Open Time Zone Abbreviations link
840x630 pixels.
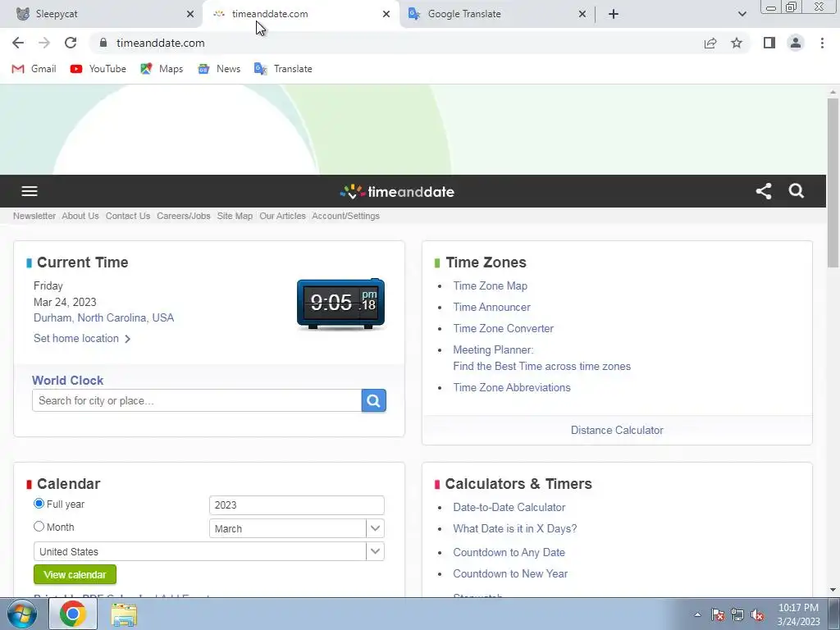pos(512,387)
